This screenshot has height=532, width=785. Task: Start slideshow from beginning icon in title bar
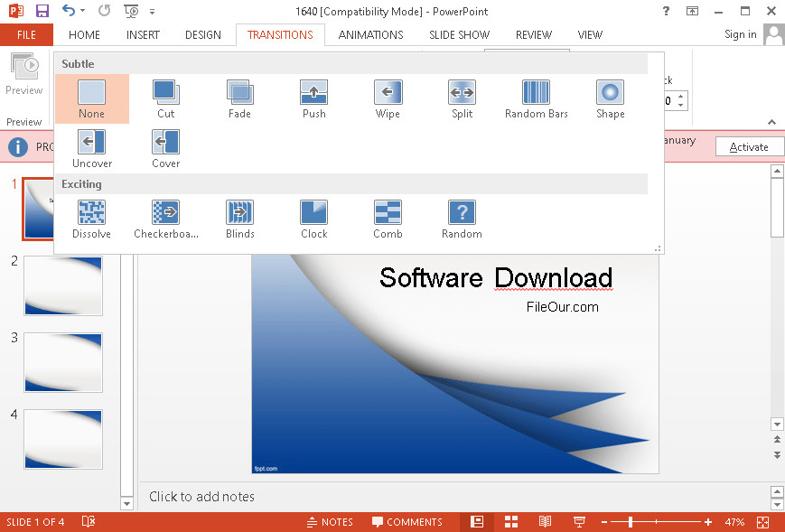(x=131, y=11)
